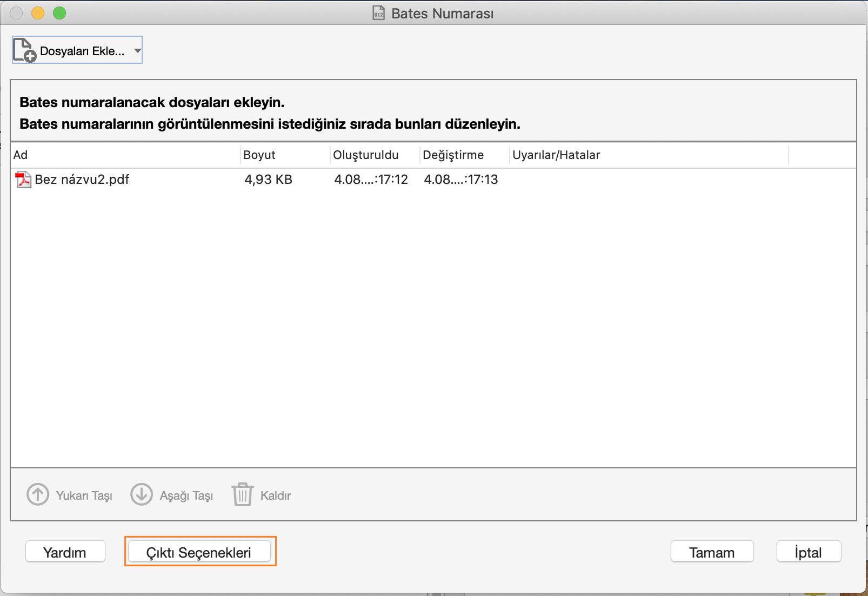Click the PDF icon of Bez názvu2.pdf
The width and height of the screenshot is (868, 596).
tap(23, 180)
